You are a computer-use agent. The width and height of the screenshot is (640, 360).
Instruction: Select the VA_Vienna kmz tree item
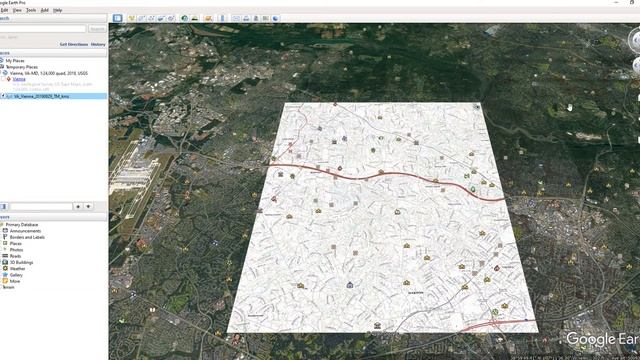(x=41, y=96)
